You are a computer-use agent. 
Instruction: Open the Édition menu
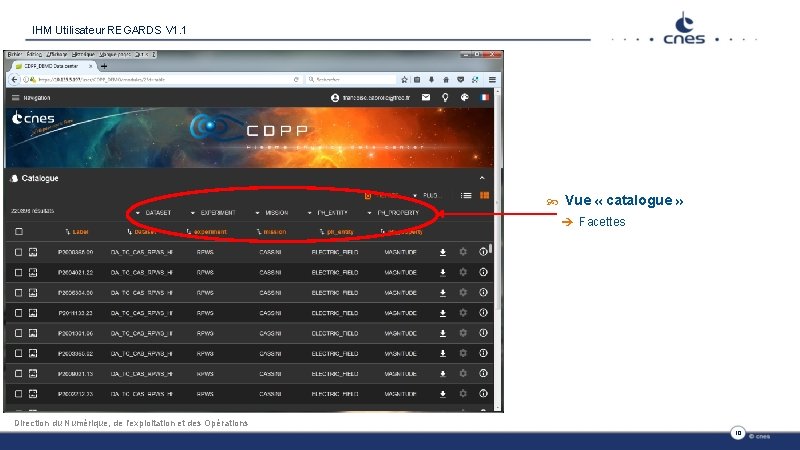click(x=34, y=54)
